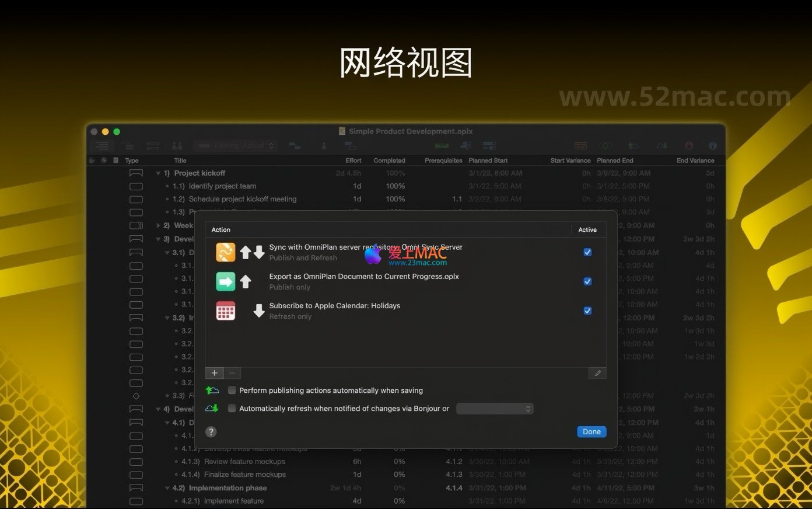
Task: Click the inspector info icon in toolbar
Action: [x=712, y=145]
